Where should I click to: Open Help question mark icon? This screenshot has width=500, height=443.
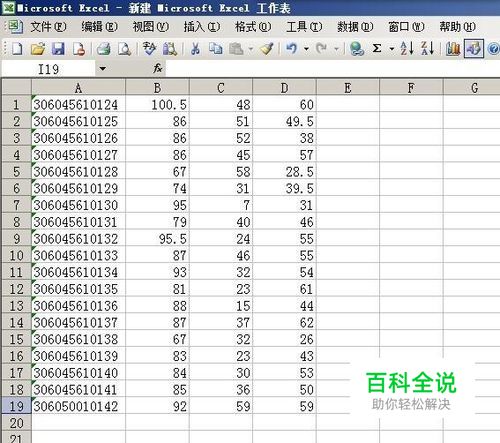pyautogui.click(x=494, y=49)
